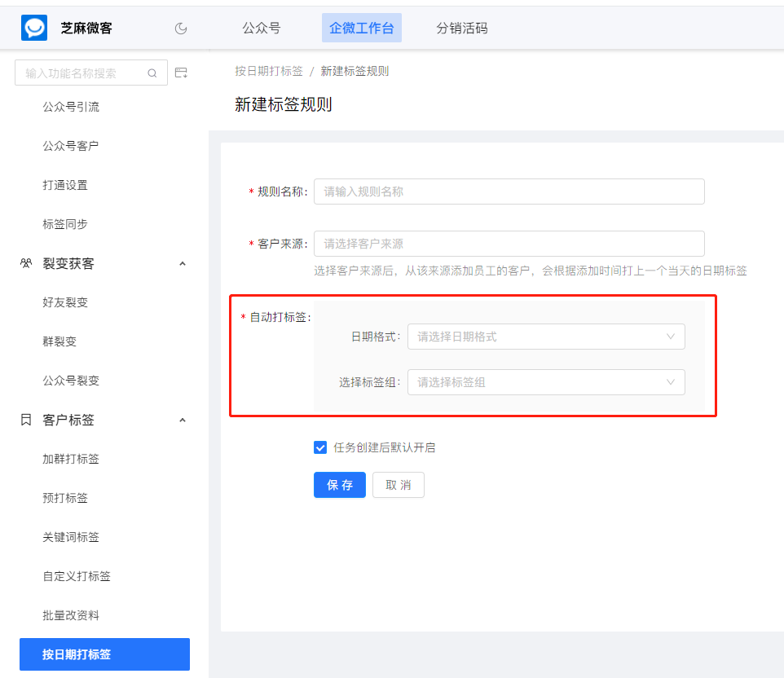Open 预打标签 in sidebar

pyautogui.click(x=65, y=498)
